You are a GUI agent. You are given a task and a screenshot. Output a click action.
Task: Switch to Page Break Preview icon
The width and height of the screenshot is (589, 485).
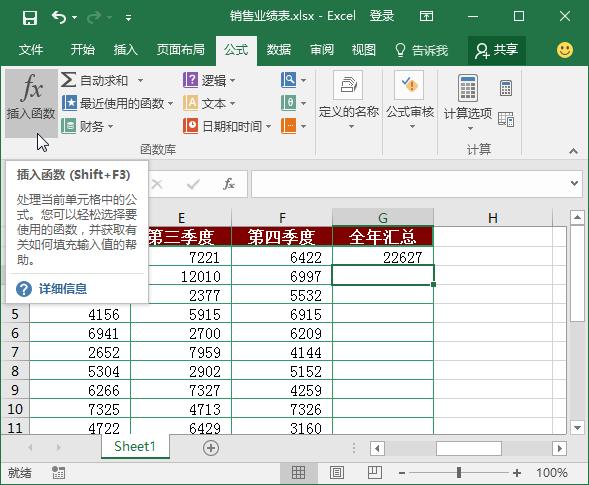(x=375, y=473)
